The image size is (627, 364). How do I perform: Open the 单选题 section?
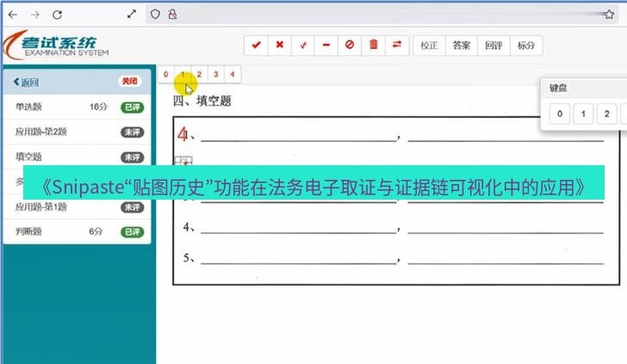[78, 107]
